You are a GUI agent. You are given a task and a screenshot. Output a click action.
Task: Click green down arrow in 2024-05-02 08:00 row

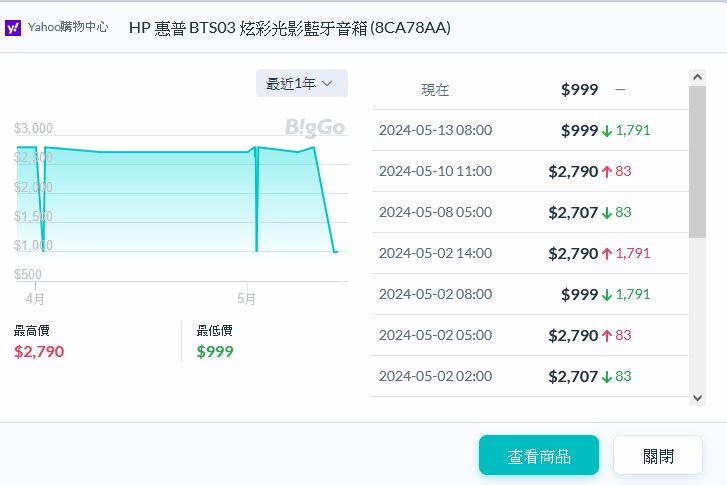(x=606, y=294)
